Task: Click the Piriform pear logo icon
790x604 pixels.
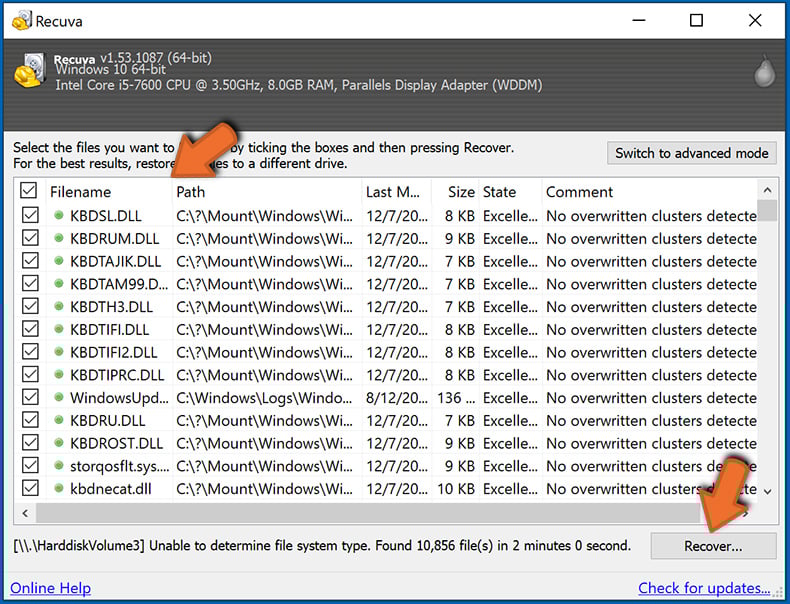Action: (764, 73)
